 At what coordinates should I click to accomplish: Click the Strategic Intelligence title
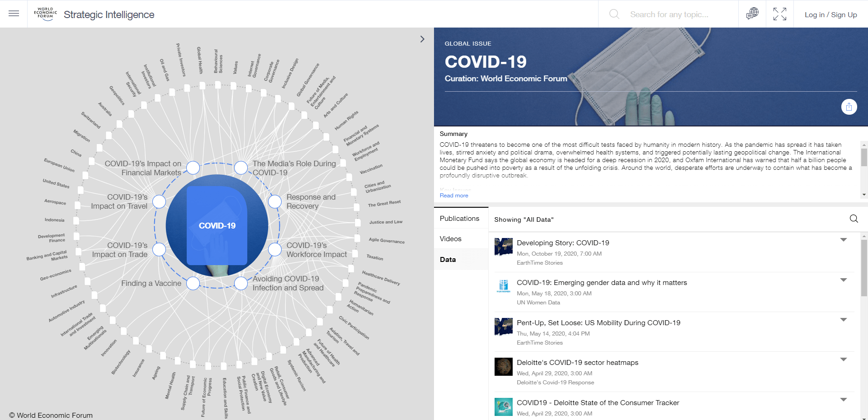(109, 14)
